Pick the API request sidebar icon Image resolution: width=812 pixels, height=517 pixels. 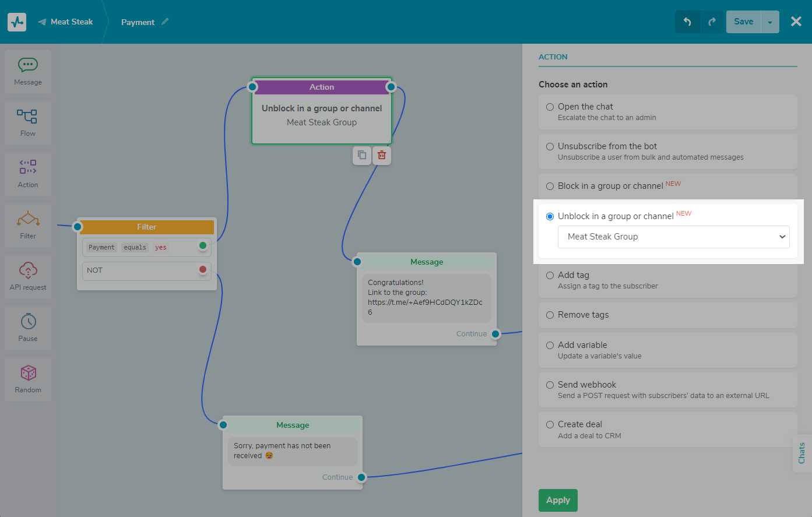[28, 276]
